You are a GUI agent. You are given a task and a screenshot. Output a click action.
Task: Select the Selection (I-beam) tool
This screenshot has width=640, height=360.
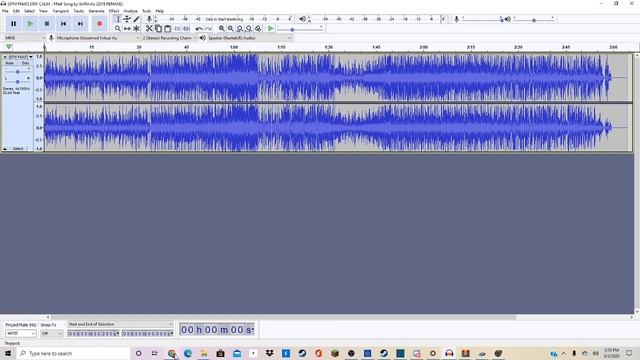point(118,19)
